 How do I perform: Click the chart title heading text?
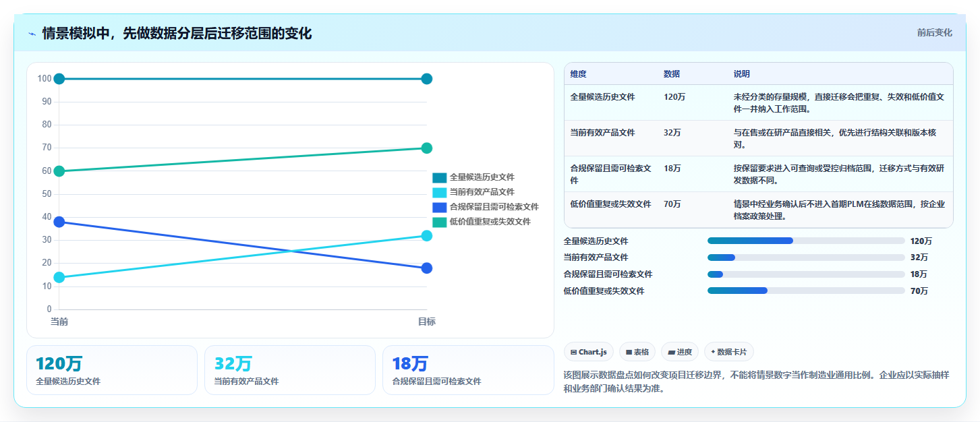coord(177,34)
